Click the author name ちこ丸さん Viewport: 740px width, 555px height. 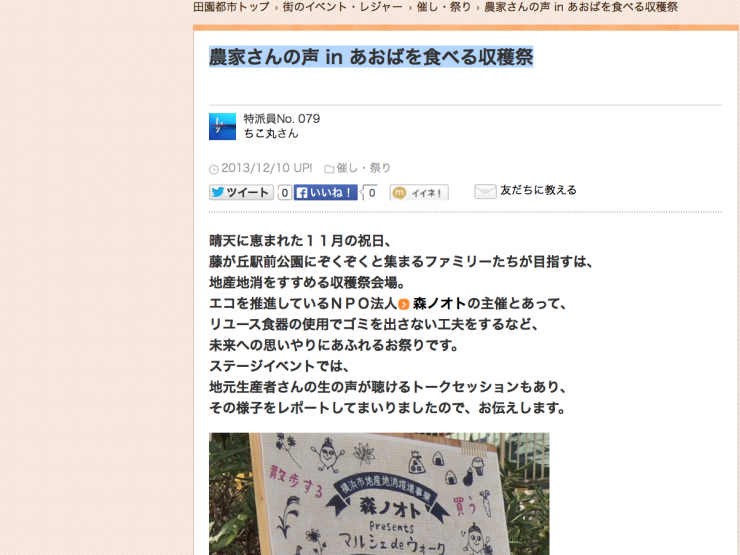(x=271, y=134)
